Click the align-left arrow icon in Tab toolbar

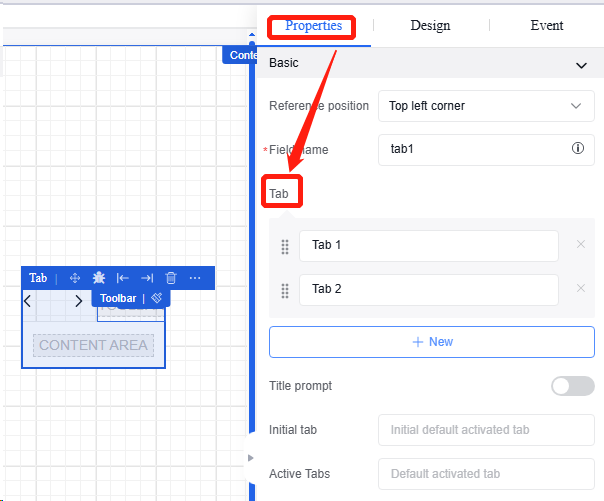[123, 278]
